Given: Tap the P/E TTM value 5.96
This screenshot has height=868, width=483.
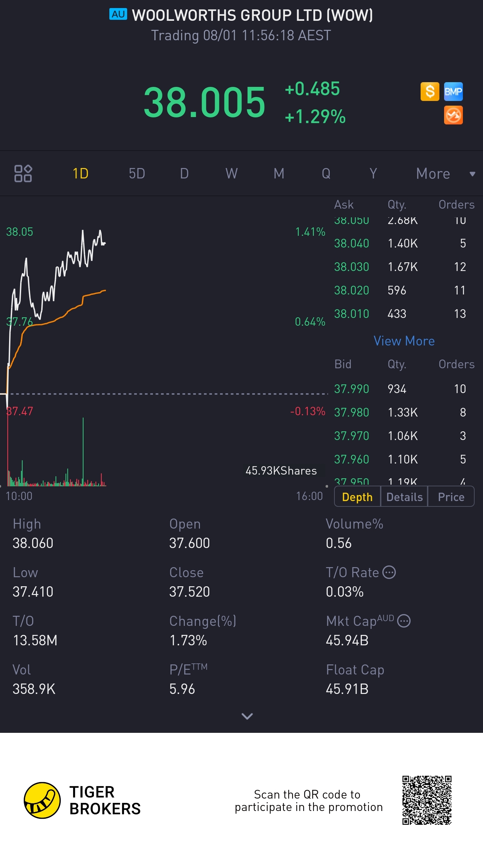Looking at the screenshot, I should pyautogui.click(x=182, y=689).
